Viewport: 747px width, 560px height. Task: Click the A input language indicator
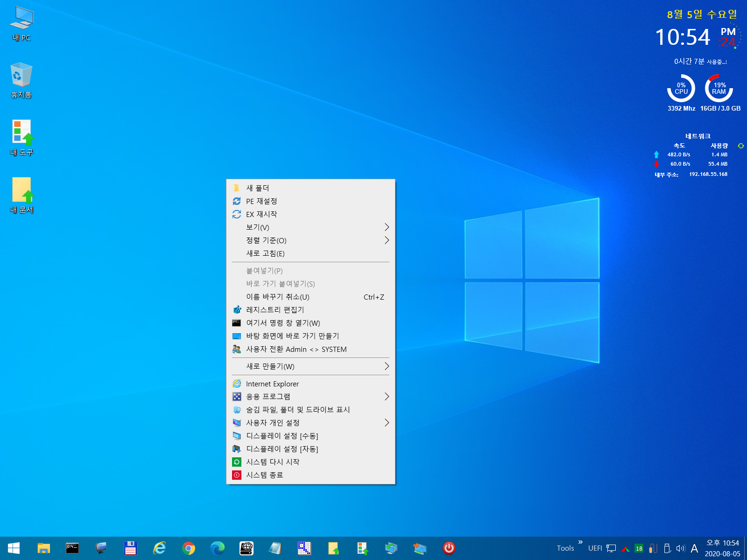(x=695, y=548)
